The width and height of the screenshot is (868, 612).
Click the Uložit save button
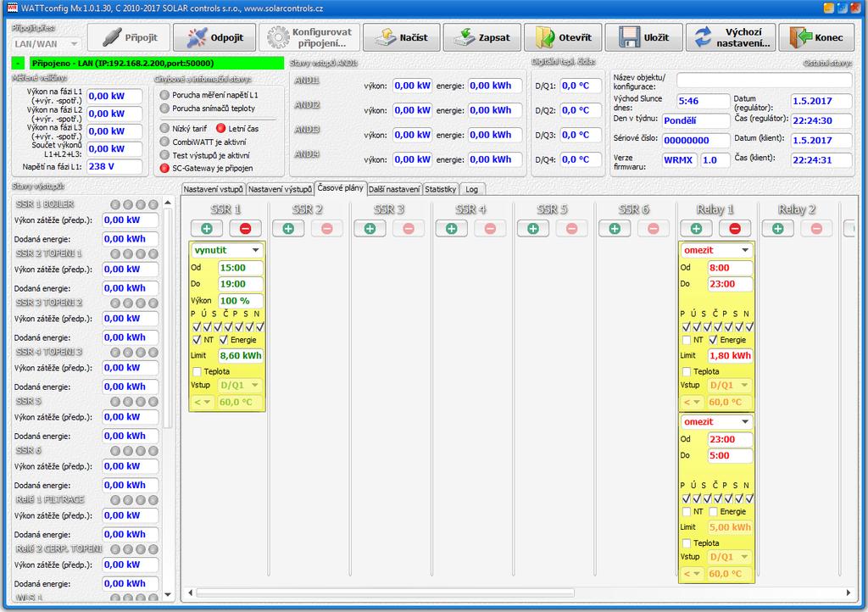[643, 37]
